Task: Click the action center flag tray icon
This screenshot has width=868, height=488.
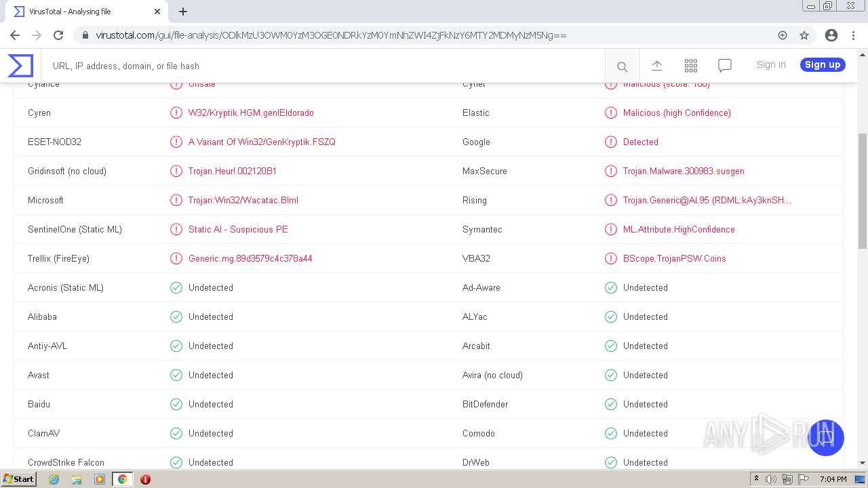Action: click(803, 479)
